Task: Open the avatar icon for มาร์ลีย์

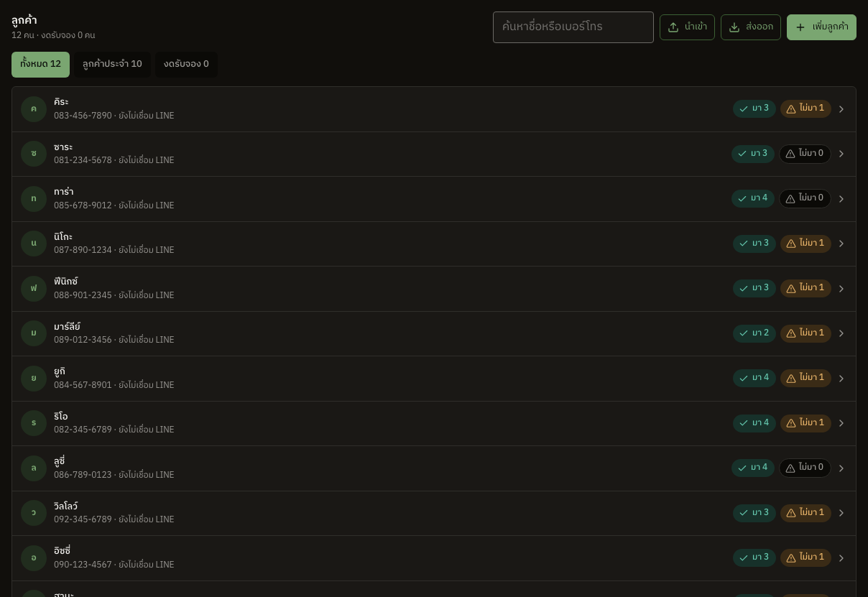Action: [x=34, y=333]
